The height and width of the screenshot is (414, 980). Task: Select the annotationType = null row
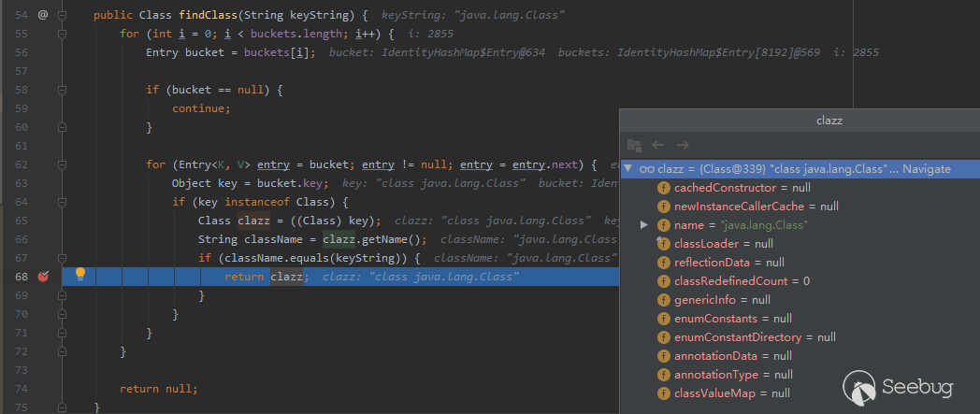click(x=800, y=375)
